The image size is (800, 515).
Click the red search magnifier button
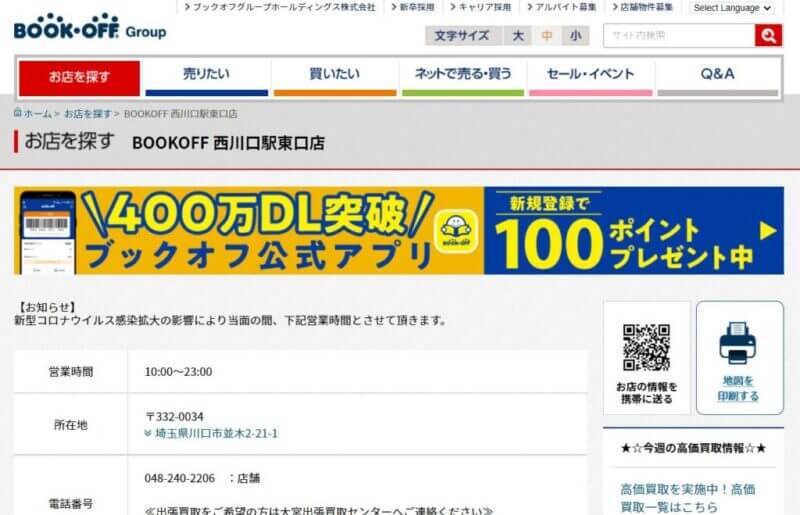pyautogui.click(x=768, y=35)
